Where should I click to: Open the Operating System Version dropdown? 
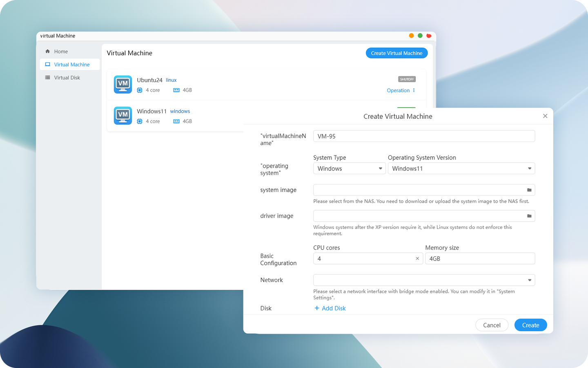461,168
